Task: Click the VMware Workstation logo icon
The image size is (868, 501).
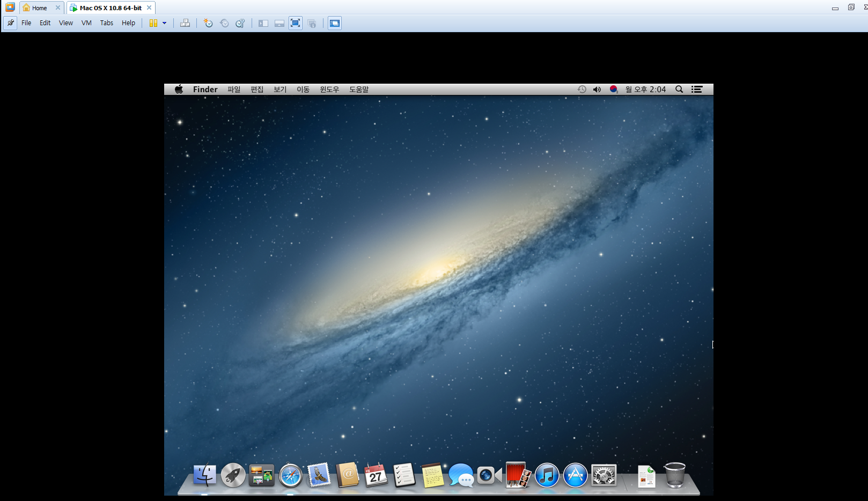Action: click(x=10, y=8)
